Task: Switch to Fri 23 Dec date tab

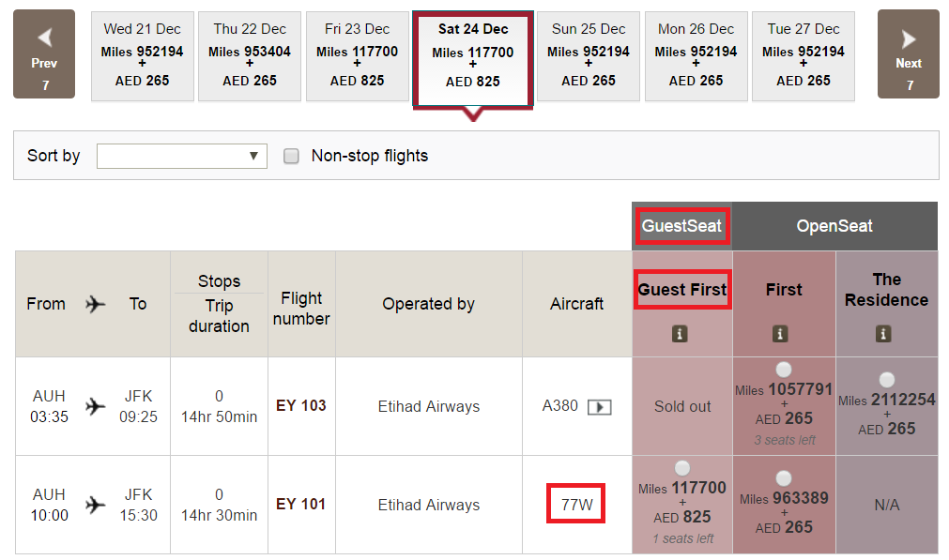Action: coord(357,55)
